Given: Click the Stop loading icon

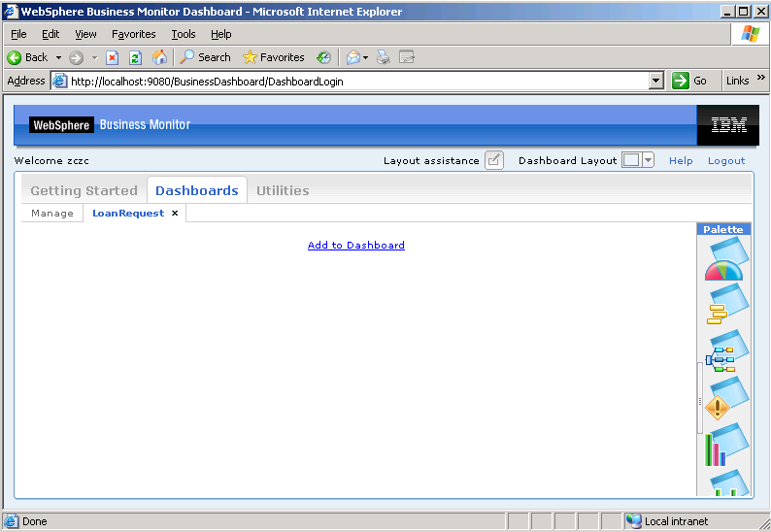Looking at the screenshot, I should [113, 57].
